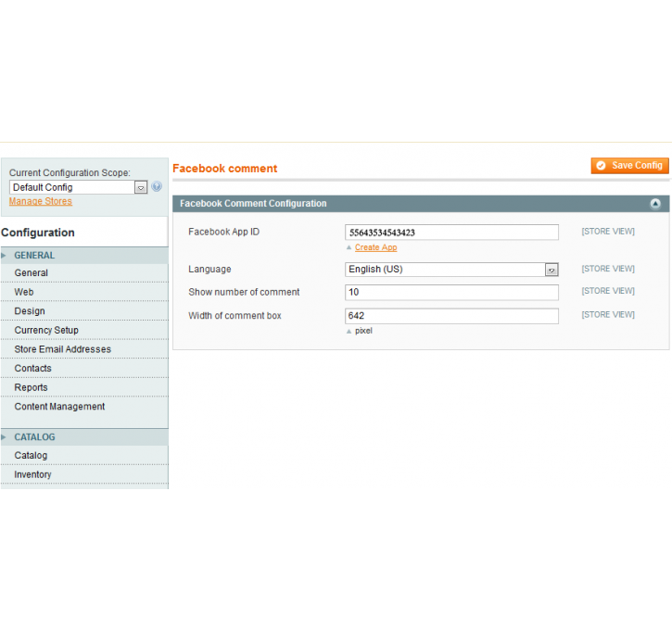Open the Current Configuration Scope dropdown

(79, 187)
